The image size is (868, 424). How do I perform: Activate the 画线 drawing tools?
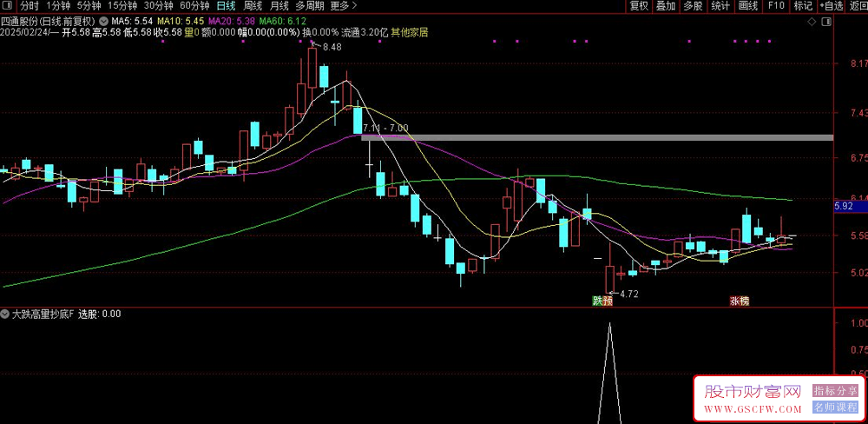point(748,6)
